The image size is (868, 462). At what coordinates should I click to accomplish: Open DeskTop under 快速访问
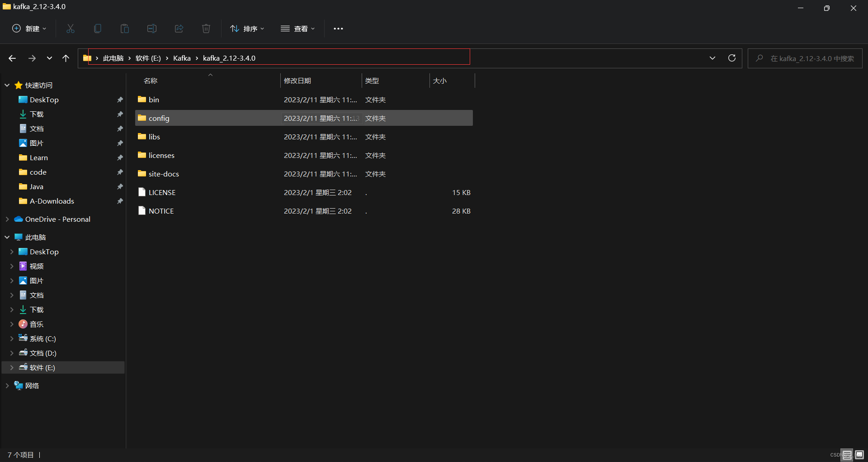[44, 100]
